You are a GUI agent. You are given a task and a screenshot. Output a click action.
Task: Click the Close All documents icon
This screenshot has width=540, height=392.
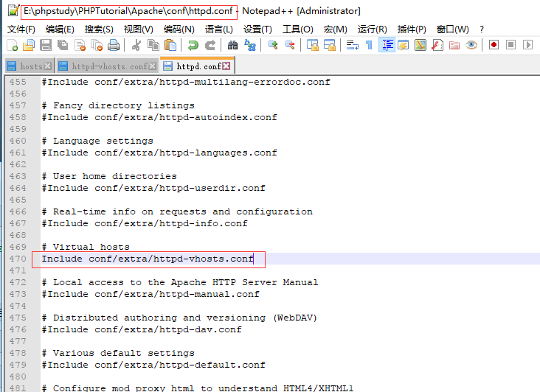coord(97,45)
